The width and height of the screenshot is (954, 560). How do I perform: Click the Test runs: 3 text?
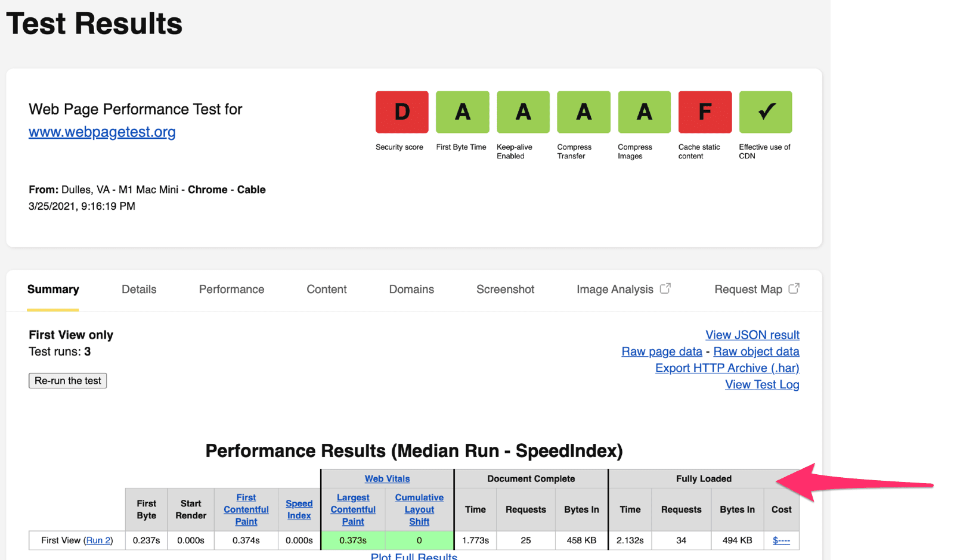click(x=60, y=351)
